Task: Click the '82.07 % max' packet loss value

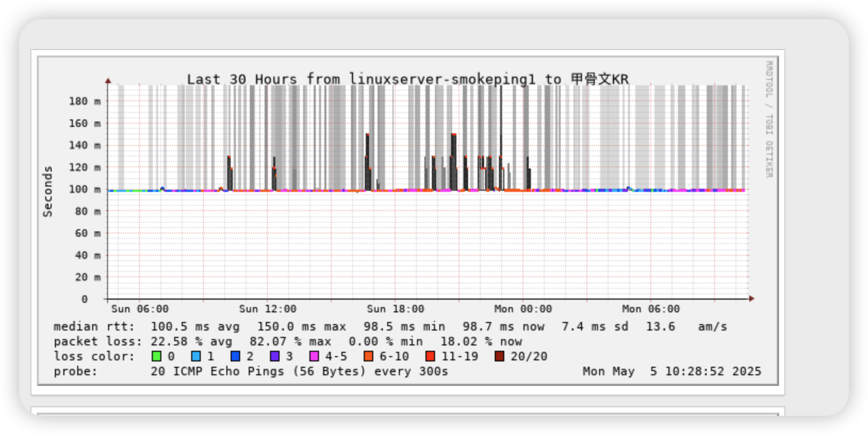Action: coord(291,342)
